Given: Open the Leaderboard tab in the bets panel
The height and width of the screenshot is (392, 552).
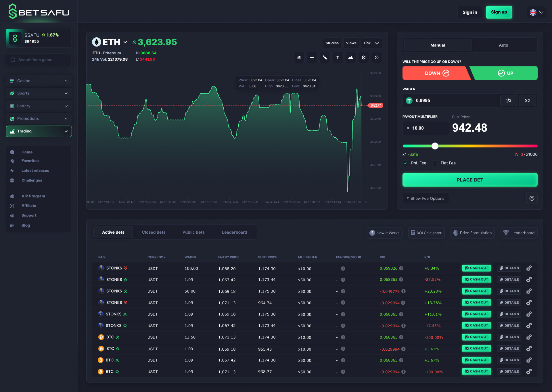Looking at the screenshot, I should (x=234, y=232).
